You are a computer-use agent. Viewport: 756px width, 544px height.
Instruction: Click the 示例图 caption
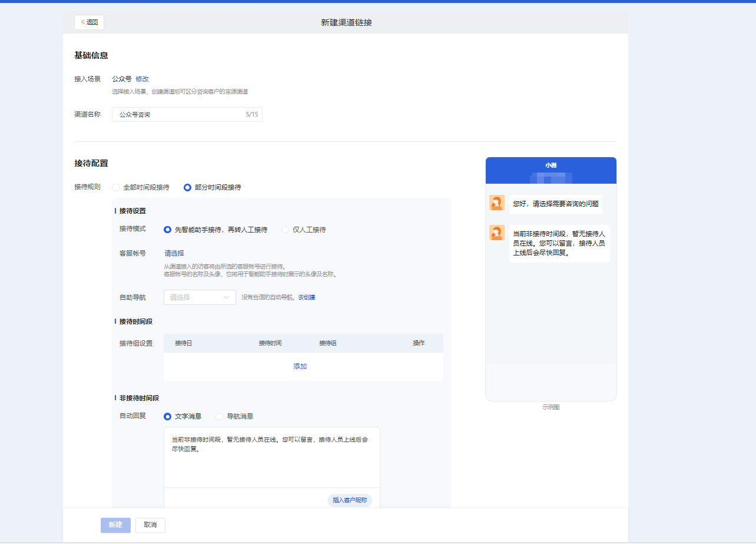(551, 407)
